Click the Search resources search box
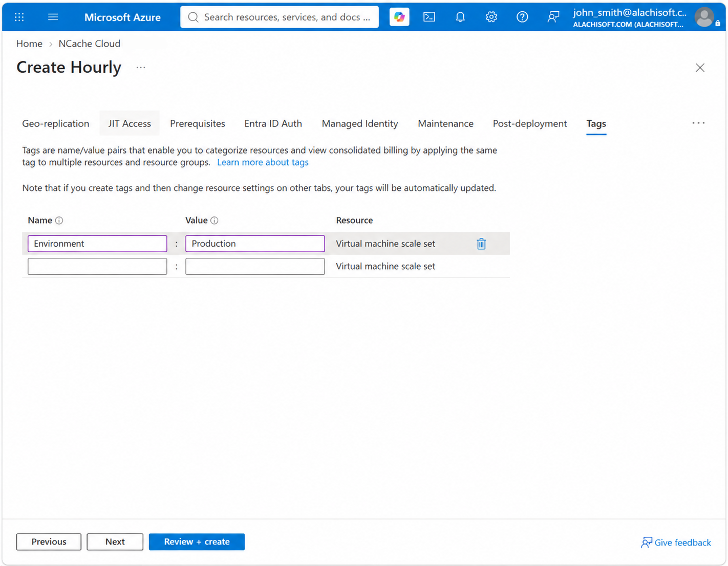The image size is (728, 566). pyautogui.click(x=280, y=17)
